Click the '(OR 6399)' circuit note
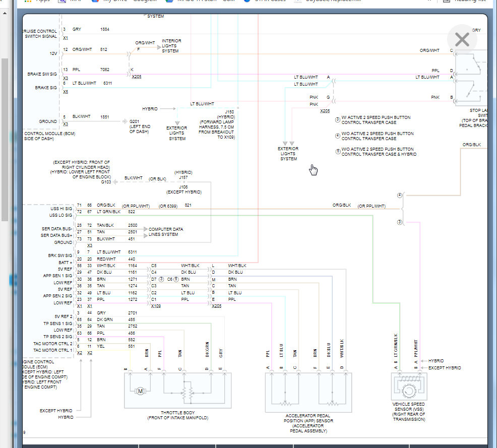The image size is (497, 448). (168, 206)
